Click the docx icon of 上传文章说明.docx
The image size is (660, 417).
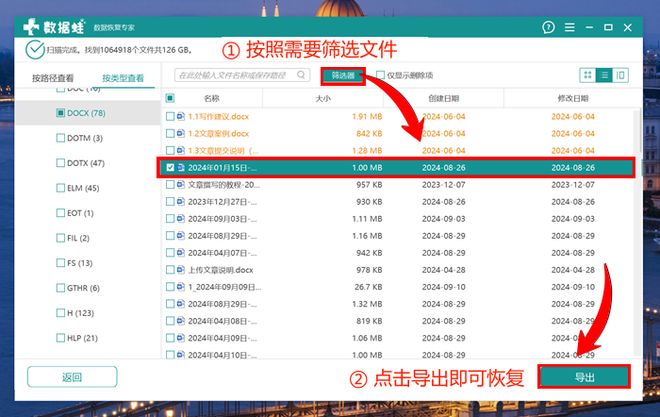181,270
